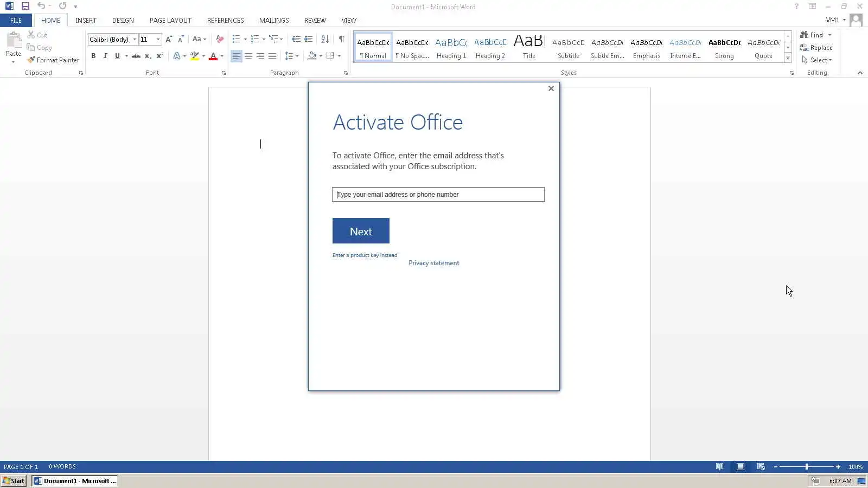
Task: Click the Clear All Formatting eraser icon
Action: pos(220,39)
